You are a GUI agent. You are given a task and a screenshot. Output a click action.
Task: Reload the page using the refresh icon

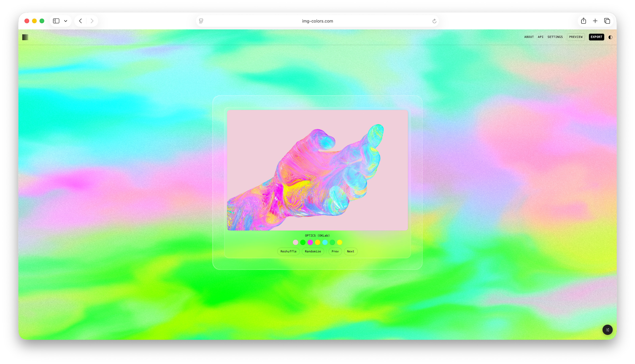(x=434, y=21)
